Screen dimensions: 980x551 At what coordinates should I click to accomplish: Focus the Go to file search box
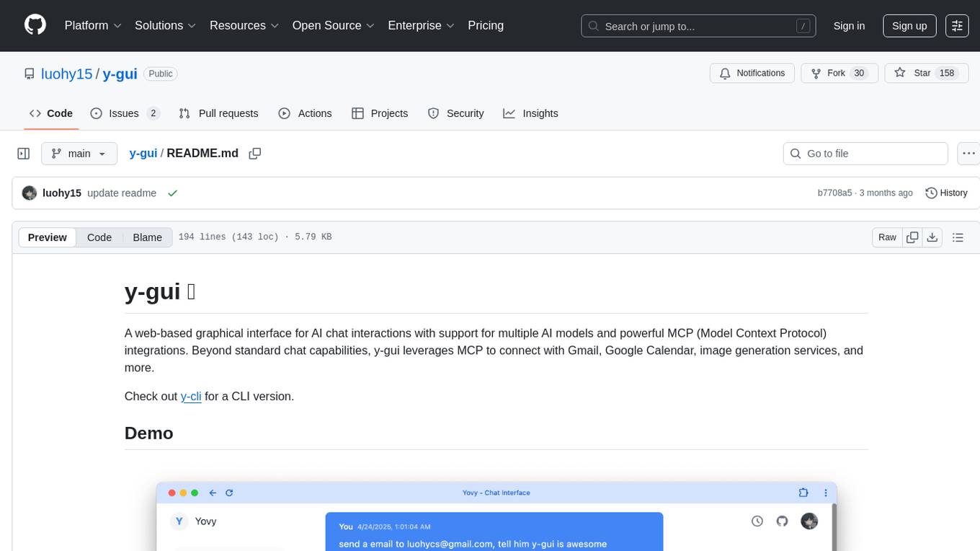pyautogui.click(x=865, y=154)
